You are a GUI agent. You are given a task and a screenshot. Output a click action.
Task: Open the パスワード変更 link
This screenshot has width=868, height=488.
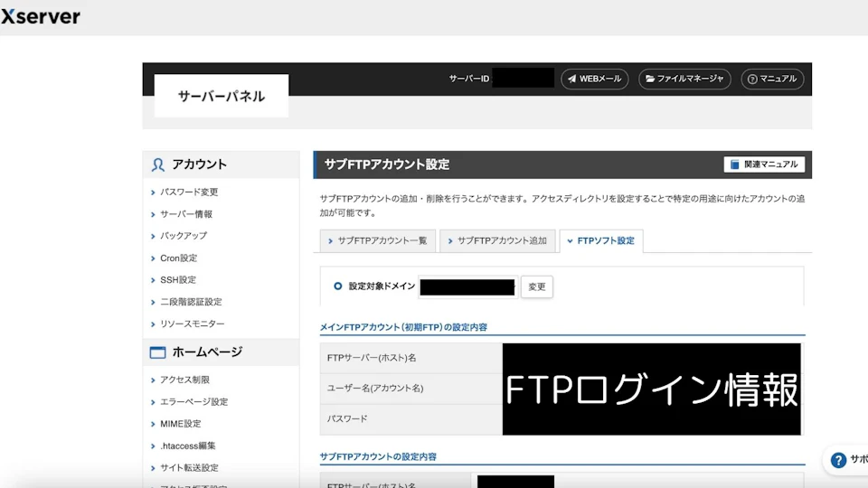pyautogui.click(x=189, y=192)
